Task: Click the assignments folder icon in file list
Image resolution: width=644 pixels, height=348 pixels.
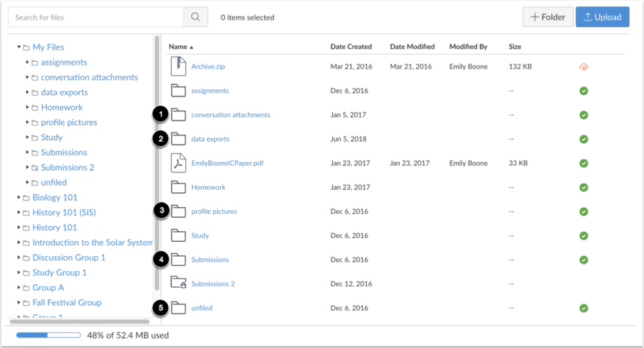Action: [179, 90]
